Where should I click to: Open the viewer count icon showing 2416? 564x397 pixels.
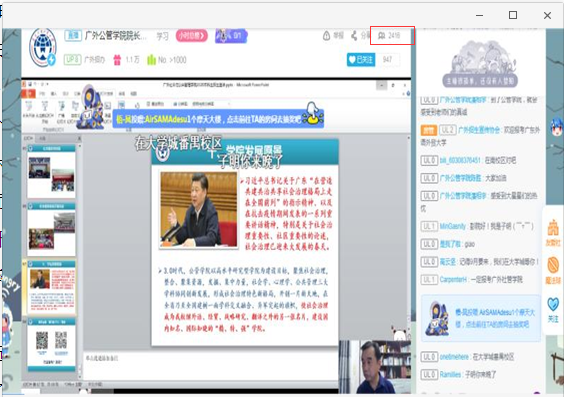(382, 36)
